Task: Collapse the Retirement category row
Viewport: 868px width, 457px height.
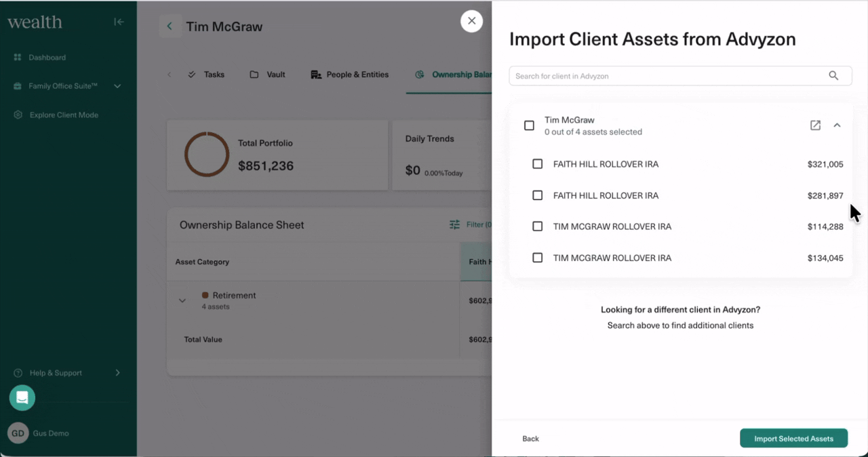Action: 182,300
